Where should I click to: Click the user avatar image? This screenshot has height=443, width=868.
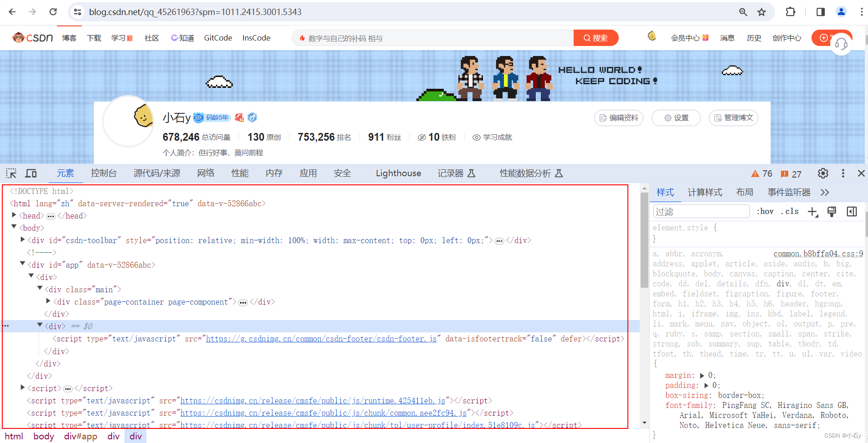point(128,122)
